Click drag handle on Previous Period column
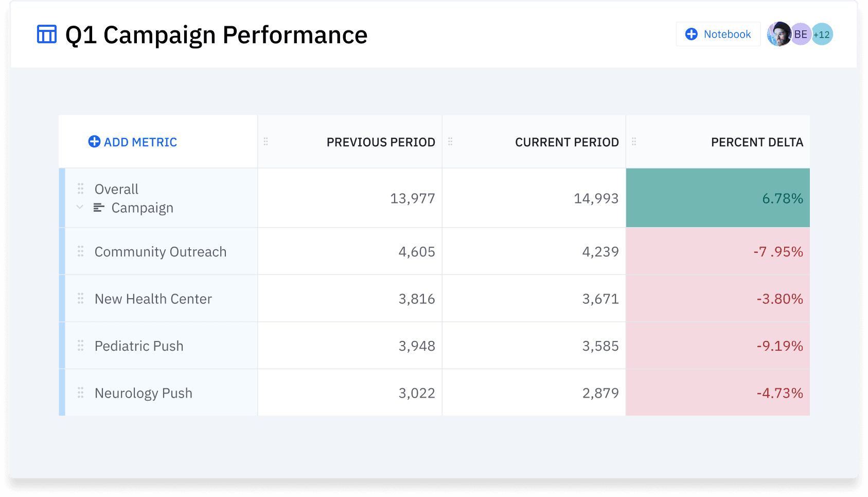 click(266, 142)
